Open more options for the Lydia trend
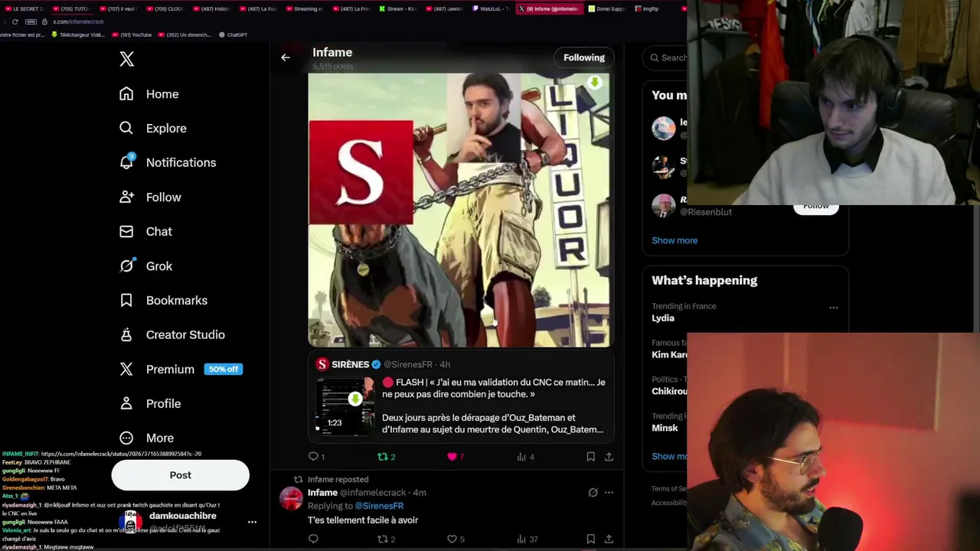 tap(833, 308)
